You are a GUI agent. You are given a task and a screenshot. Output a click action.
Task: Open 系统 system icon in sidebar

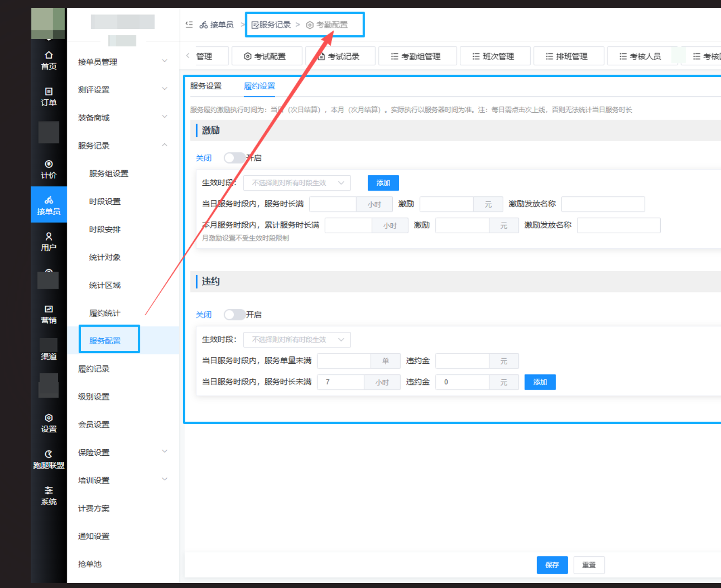(x=49, y=495)
